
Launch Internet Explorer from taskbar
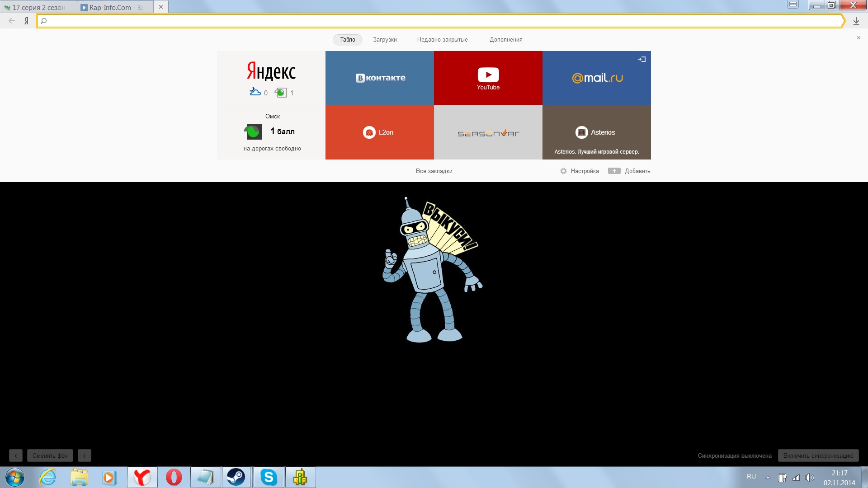click(47, 477)
